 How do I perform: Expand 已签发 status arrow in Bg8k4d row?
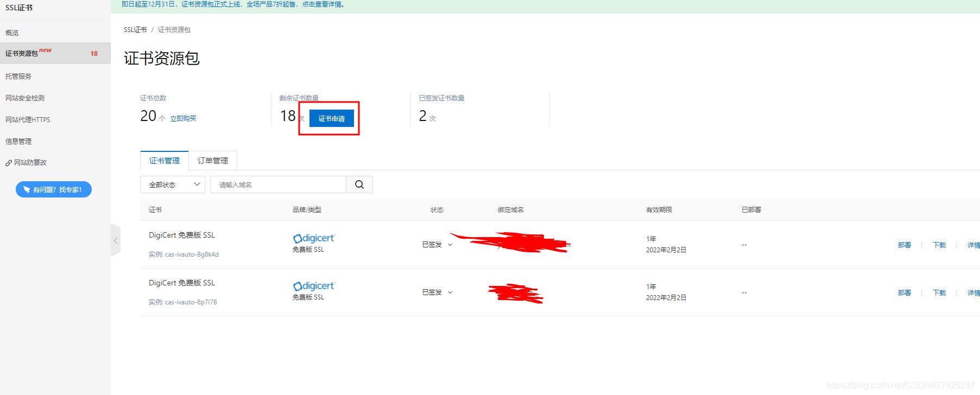450,245
